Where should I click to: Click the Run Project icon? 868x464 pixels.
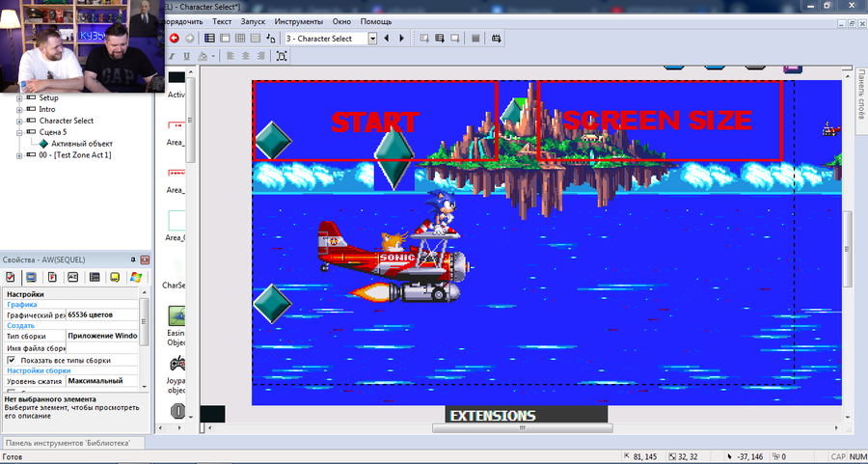click(424, 39)
